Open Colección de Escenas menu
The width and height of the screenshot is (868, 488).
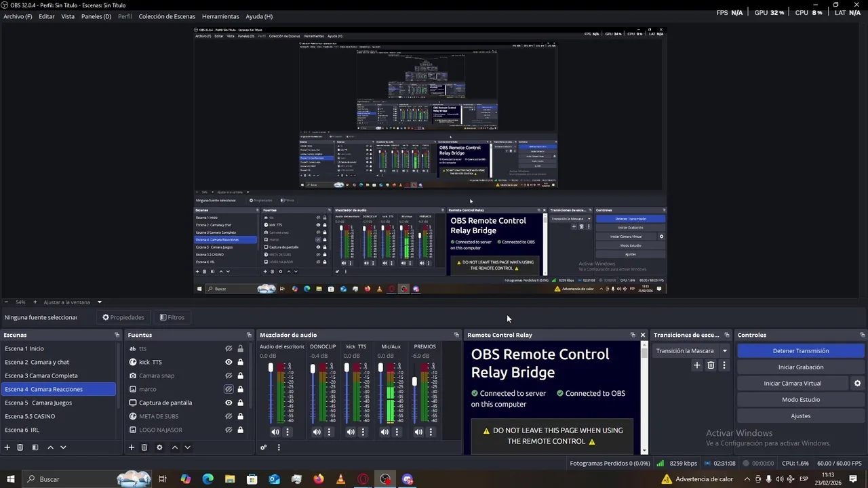167,16
